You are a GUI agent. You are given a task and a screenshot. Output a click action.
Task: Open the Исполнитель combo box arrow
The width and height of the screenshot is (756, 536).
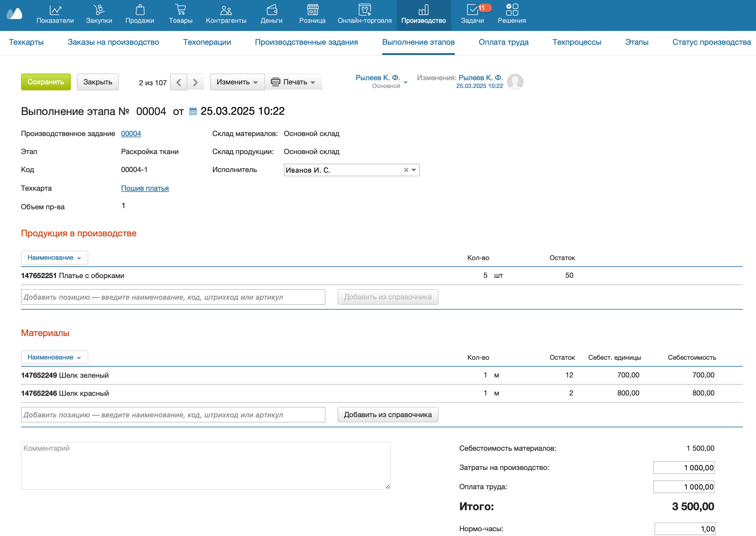(414, 170)
